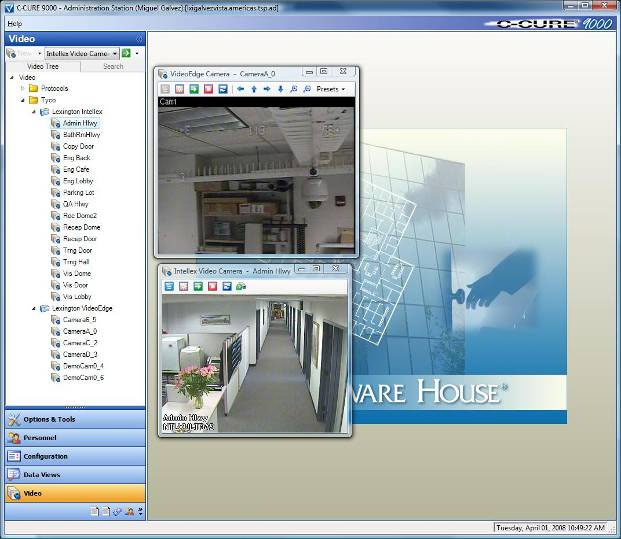Open the dropdown arrow beside the green go button
The image size is (621, 539).
(x=137, y=53)
